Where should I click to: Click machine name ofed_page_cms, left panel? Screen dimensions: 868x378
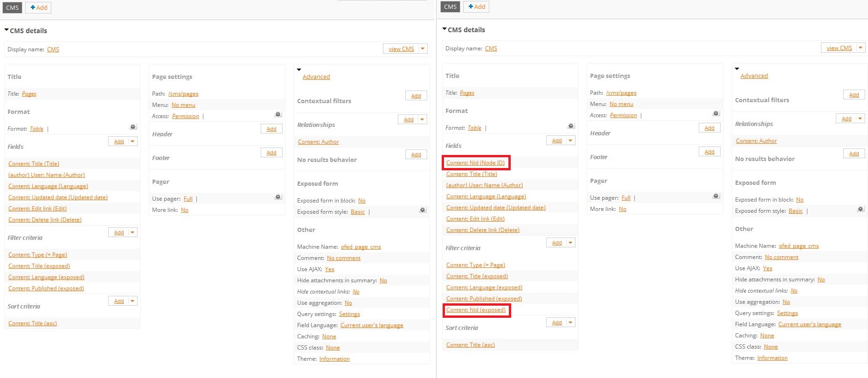point(361,247)
